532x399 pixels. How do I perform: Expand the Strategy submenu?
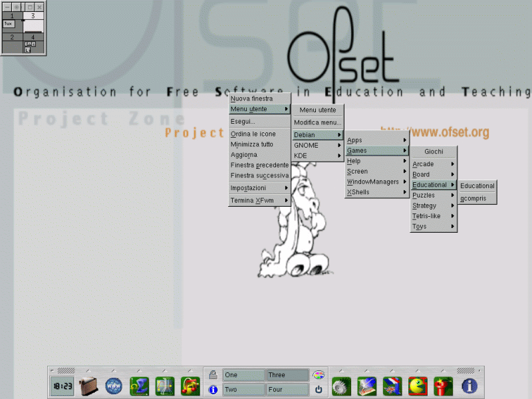(434, 205)
